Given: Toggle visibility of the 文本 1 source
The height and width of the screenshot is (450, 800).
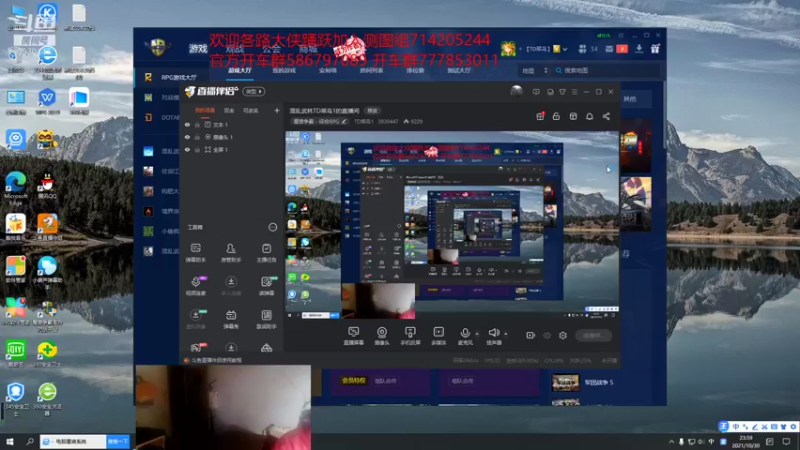Looking at the screenshot, I should [187, 124].
